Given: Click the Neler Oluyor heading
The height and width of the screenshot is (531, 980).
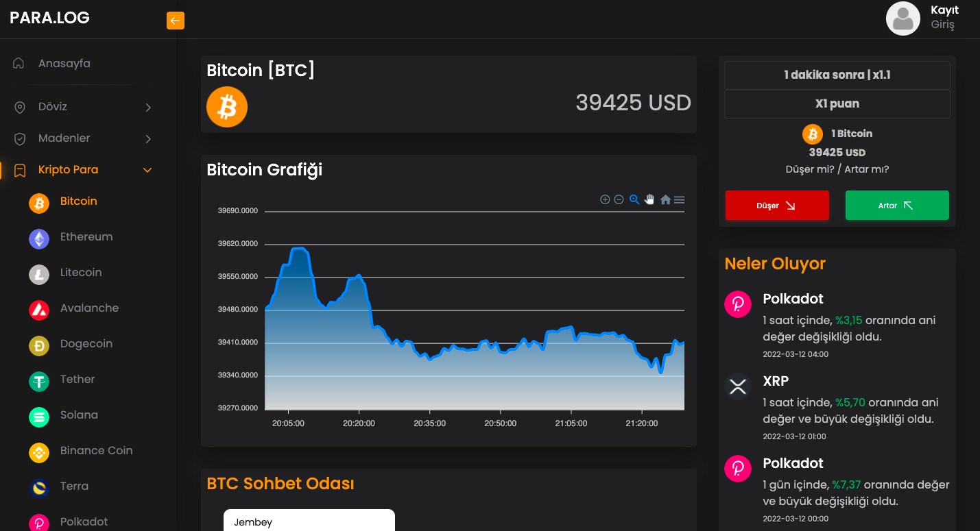Looking at the screenshot, I should pos(775,264).
